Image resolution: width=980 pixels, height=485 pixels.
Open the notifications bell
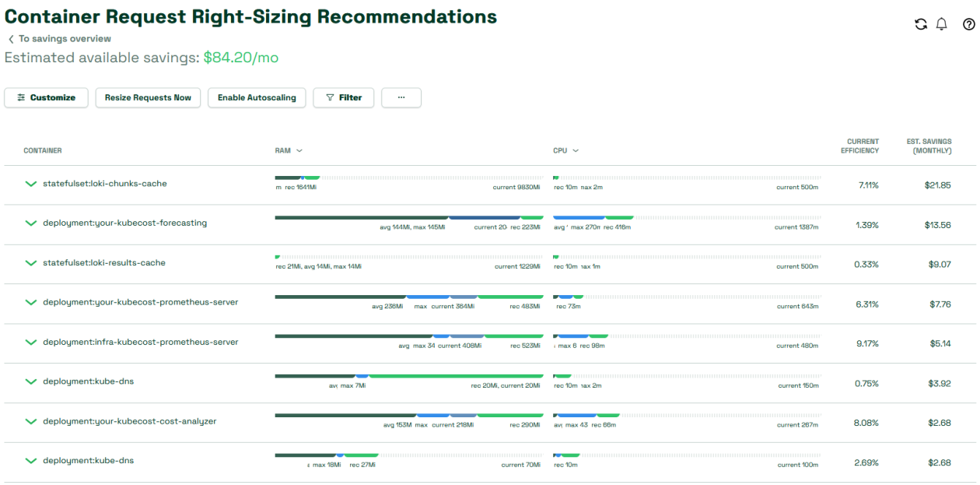click(x=942, y=24)
